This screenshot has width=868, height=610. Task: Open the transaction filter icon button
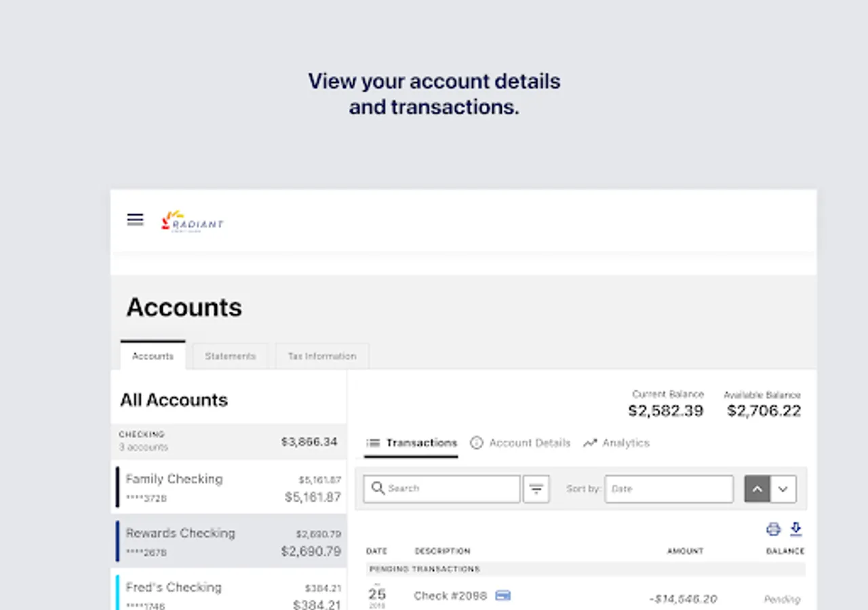[x=536, y=489]
